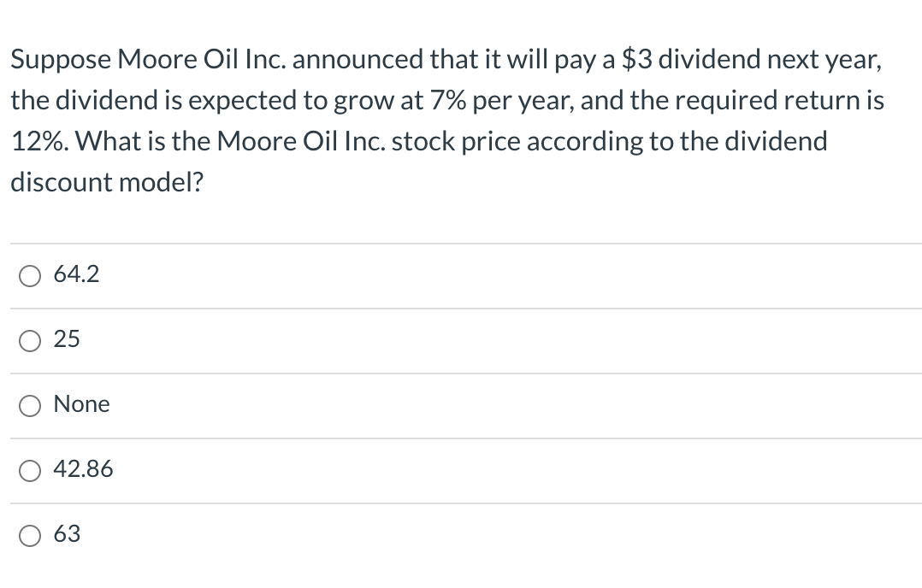Select the radio button for 25

click(x=30, y=340)
